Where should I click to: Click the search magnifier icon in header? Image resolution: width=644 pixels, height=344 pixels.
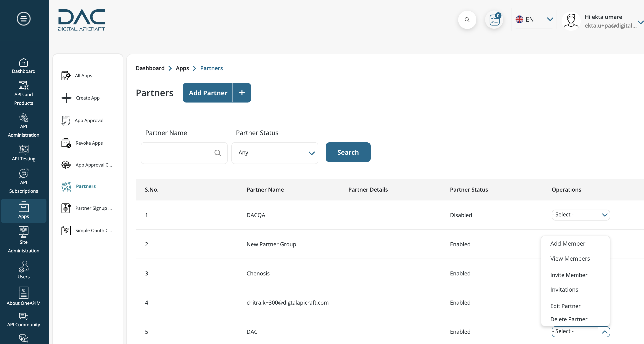point(467,20)
